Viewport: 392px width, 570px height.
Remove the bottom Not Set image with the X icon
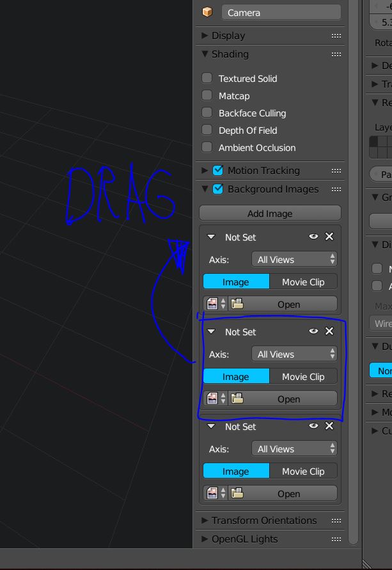(x=329, y=426)
